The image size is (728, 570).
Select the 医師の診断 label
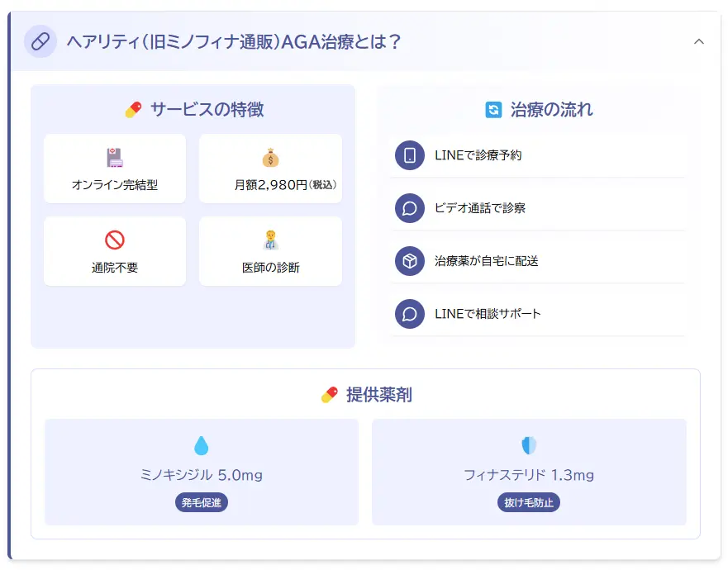(x=271, y=268)
